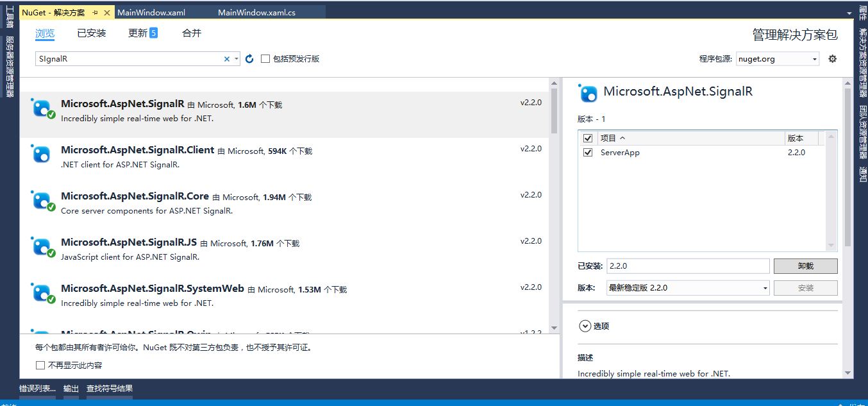Open the MainWindow.xaml document tab
This screenshot has height=406, width=868.
[151, 12]
